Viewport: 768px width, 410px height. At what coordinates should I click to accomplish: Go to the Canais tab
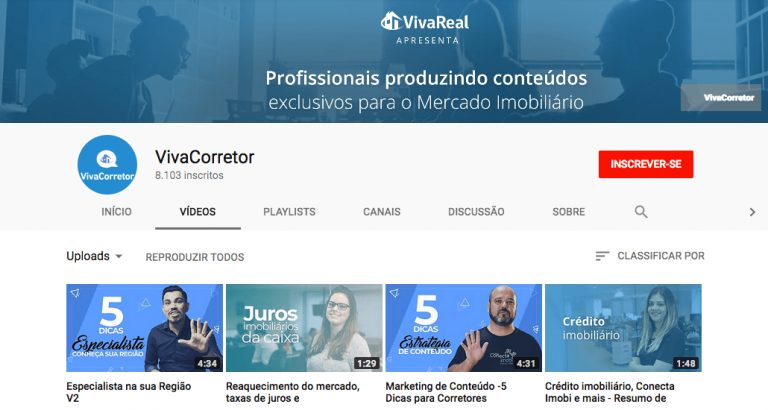coord(382,212)
